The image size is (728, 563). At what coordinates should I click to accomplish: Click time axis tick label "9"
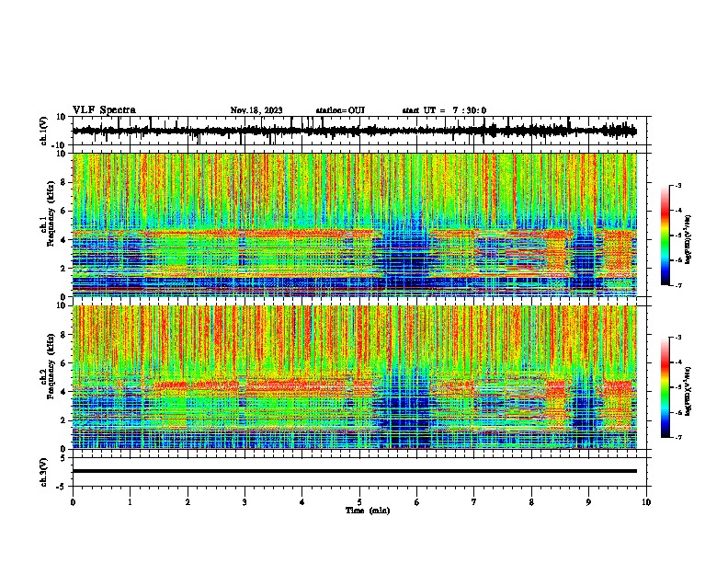coord(588,502)
